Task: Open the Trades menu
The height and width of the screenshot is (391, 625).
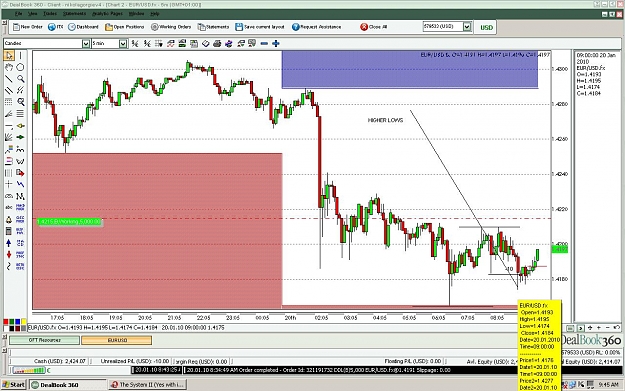Action: click(50, 14)
